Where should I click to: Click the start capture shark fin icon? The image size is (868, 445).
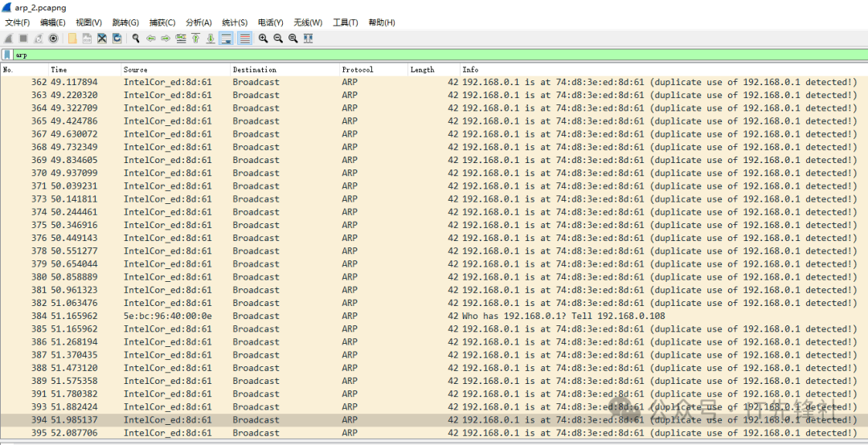point(8,38)
